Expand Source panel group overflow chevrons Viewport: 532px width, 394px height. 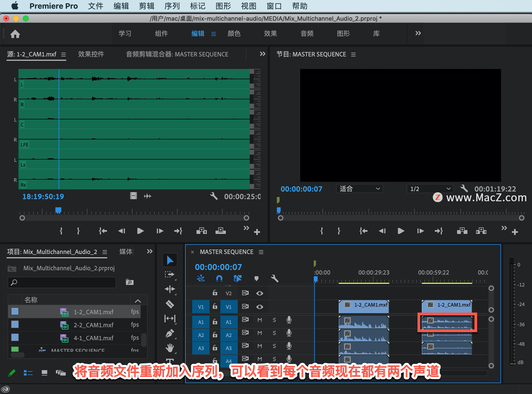click(x=262, y=54)
